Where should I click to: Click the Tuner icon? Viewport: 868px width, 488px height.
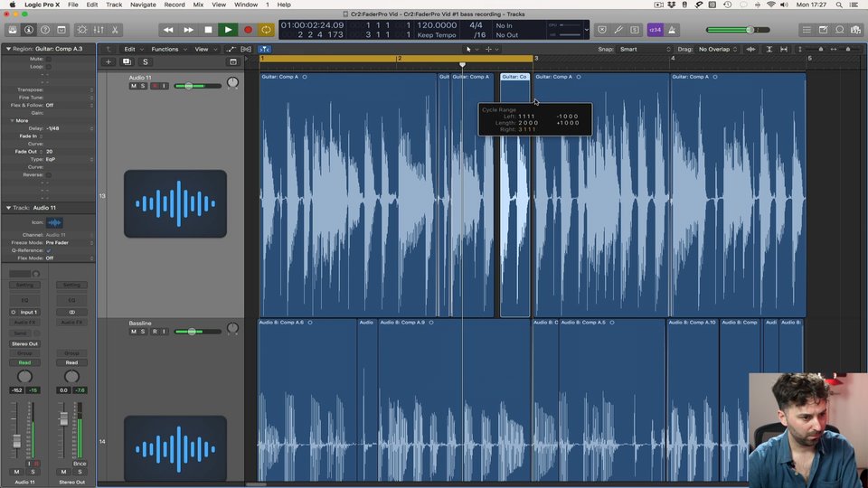point(618,30)
